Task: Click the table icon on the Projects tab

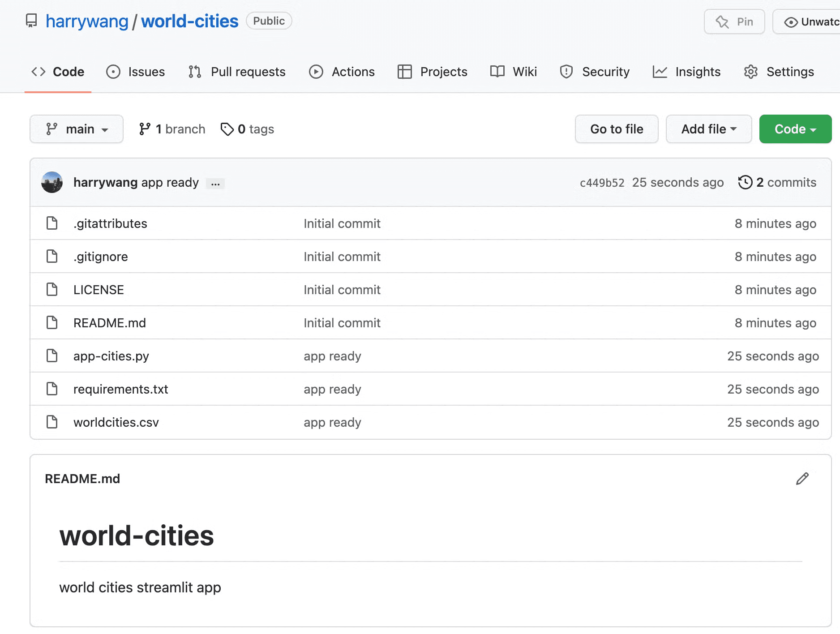Action: pyautogui.click(x=405, y=72)
